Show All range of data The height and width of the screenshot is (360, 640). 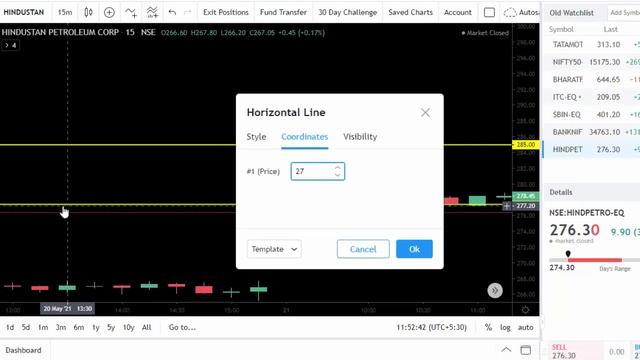pyautogui.click(x=147, y=327)
